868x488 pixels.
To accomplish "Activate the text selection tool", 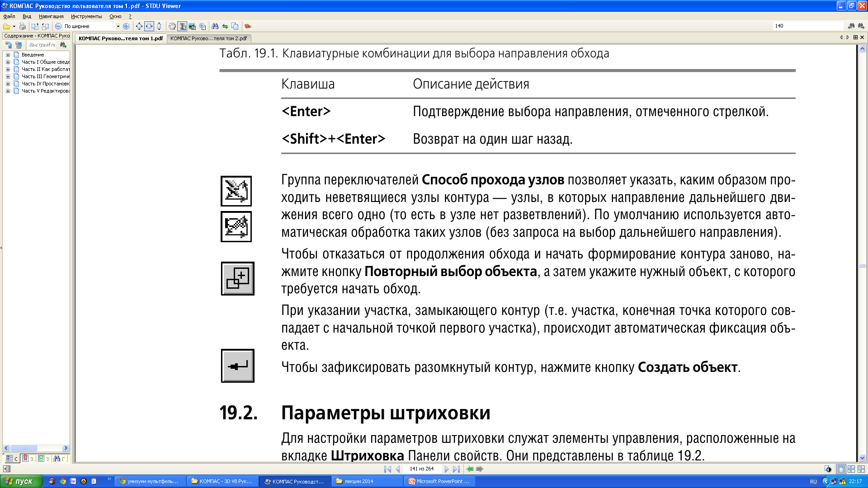I will (x=182, y=26).
